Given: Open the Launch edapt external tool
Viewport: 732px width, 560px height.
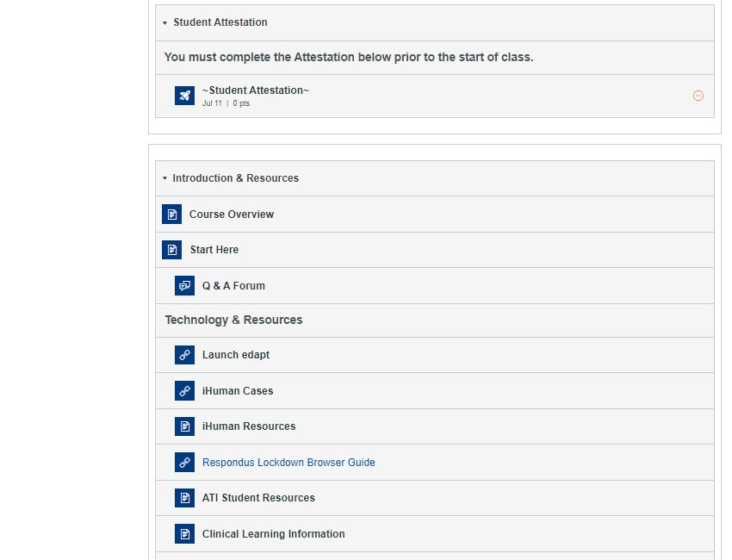Looking at the screenshot, I should pos(236,355).
